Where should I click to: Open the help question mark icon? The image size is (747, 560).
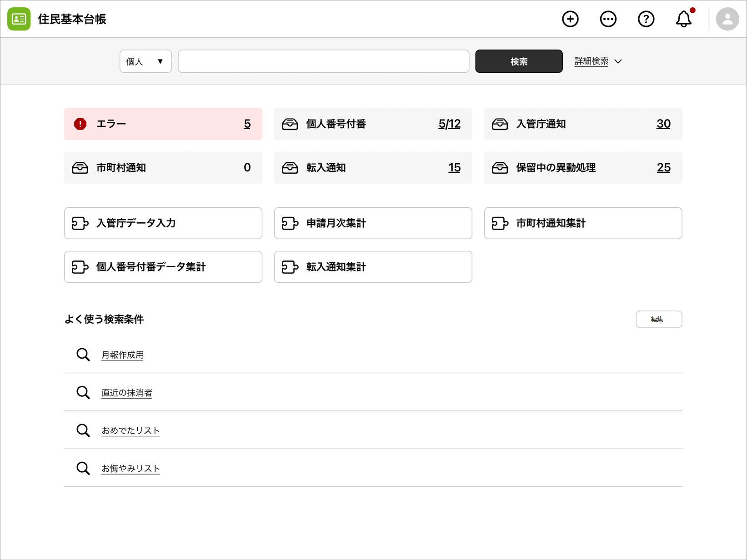(646, 19)
